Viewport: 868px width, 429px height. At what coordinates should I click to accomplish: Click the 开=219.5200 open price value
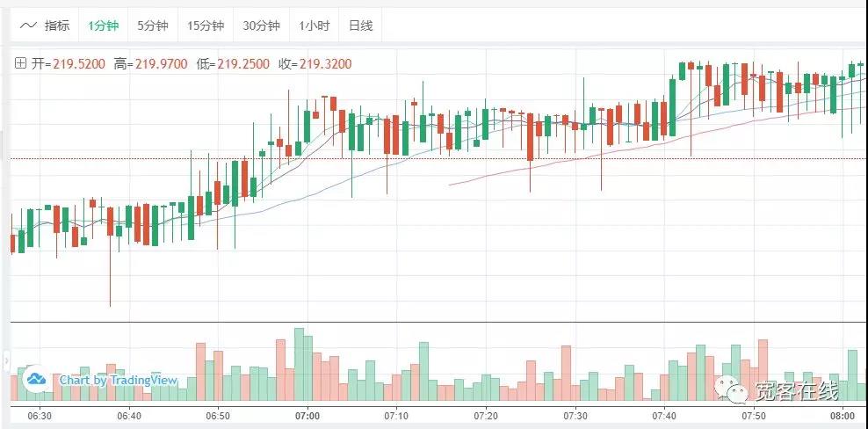(x=68, y=63)
